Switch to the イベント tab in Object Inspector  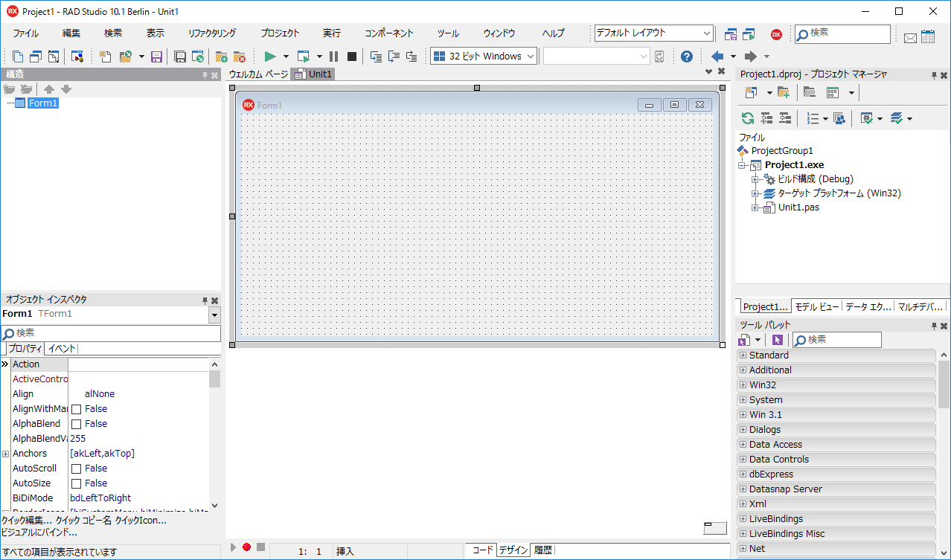coord(63,349)
